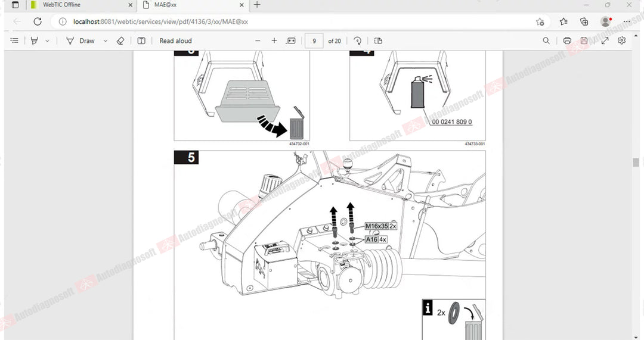Expand highlight color options
This screenshot has height=340, width=644.
[x=47, y=40]
